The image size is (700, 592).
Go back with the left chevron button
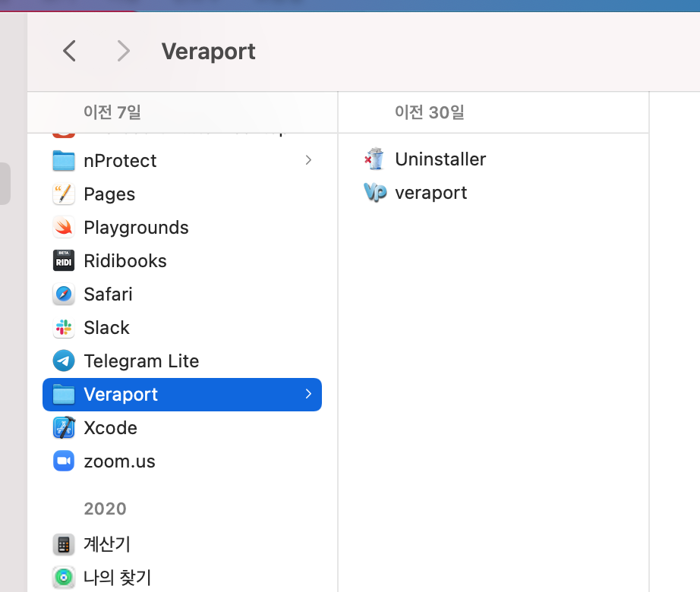point(69,51)
